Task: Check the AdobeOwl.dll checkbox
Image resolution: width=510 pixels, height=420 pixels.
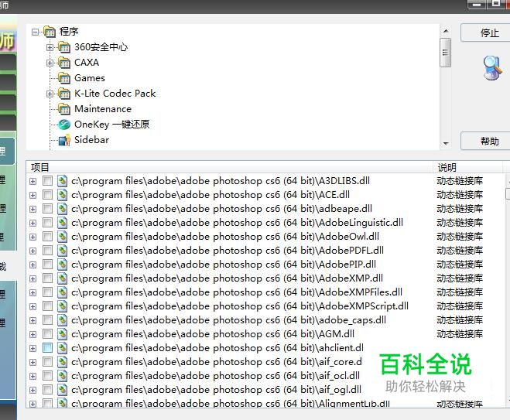Action: pyautogui.click(x=47, y=237)
